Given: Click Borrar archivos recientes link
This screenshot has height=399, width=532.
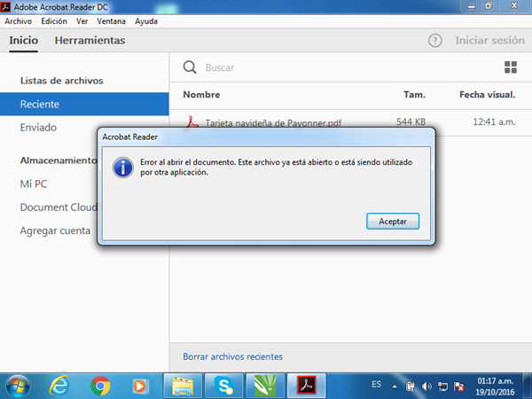Looking at the screenshot, I should (x=232, y=356).
